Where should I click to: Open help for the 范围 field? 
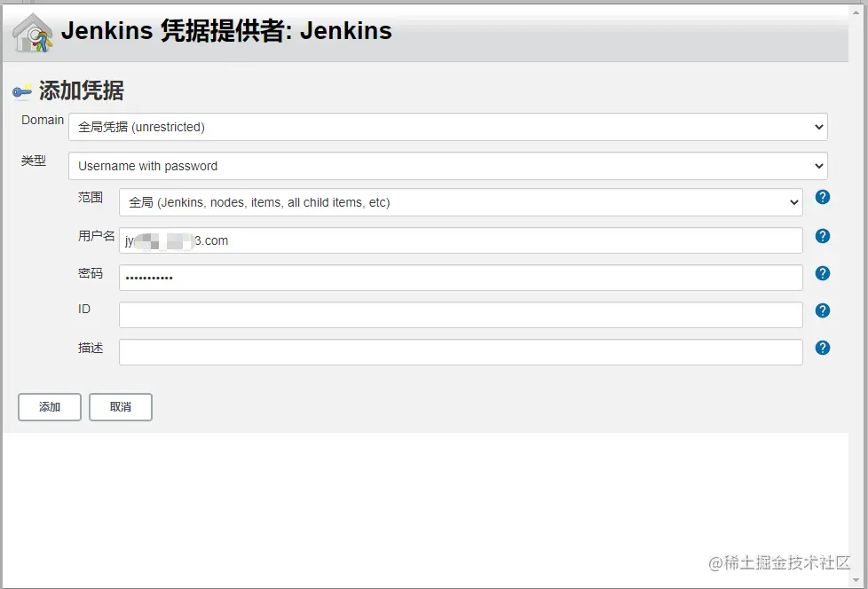click(822, 197)
